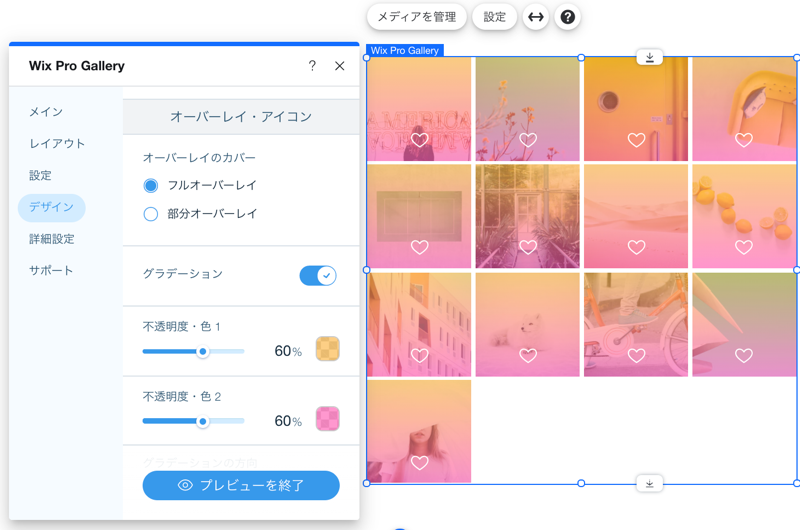The width and height of the screenshot is (800, 530).
Task: Click the heart on the blurred window photo
Action: (419, 247)
